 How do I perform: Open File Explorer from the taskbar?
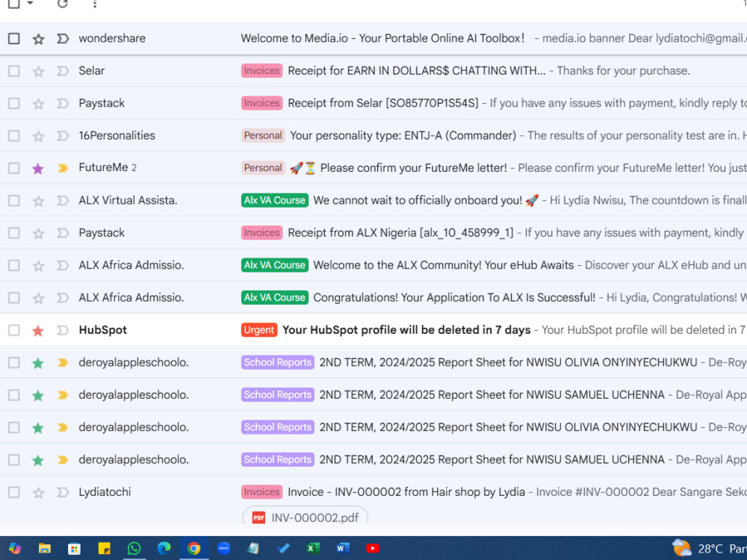click(x=44, y=549)
